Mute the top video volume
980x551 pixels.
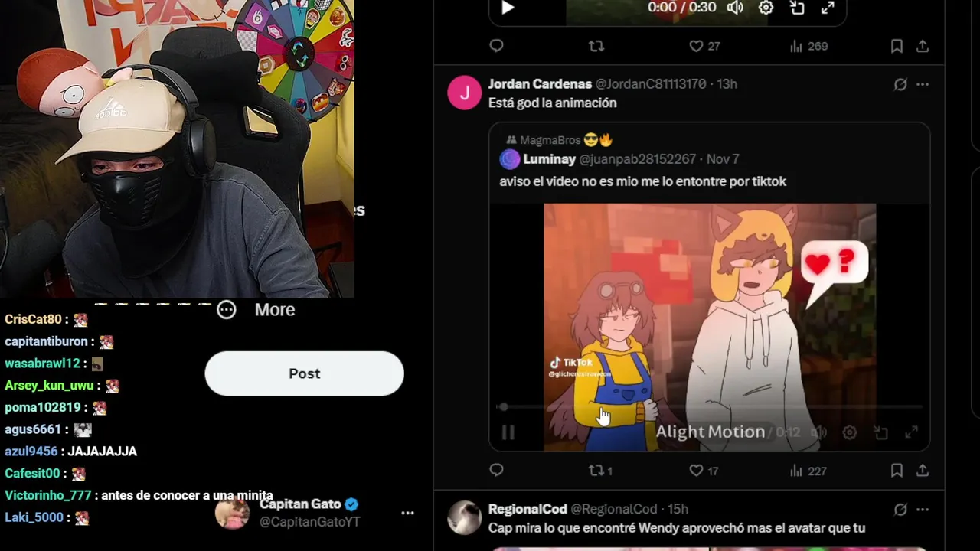(x=735, y=8)
